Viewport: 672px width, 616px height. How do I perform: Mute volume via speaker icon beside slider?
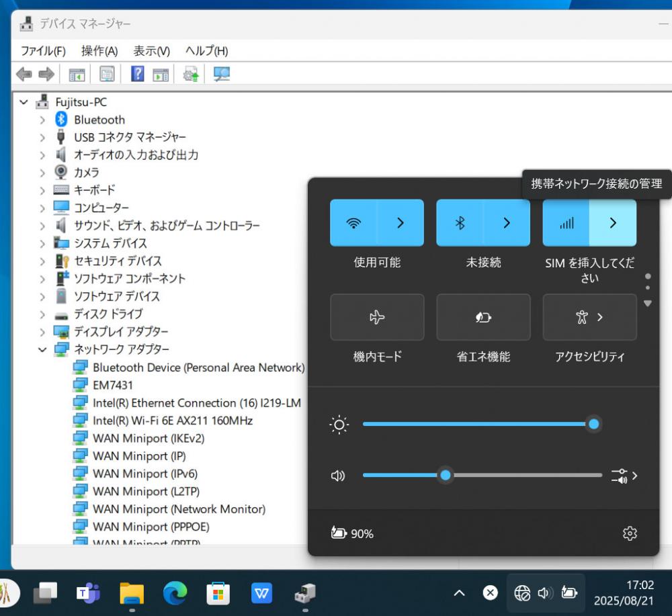tap(338, 476)
